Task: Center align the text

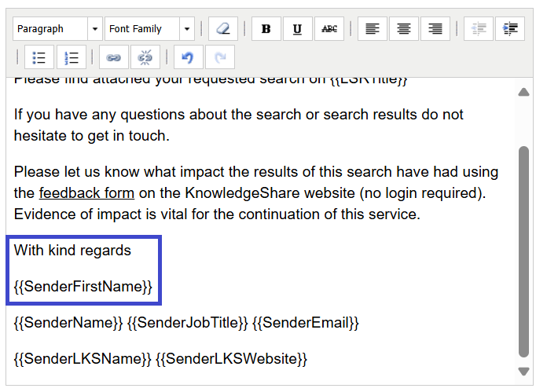Action: click(404, 29)
